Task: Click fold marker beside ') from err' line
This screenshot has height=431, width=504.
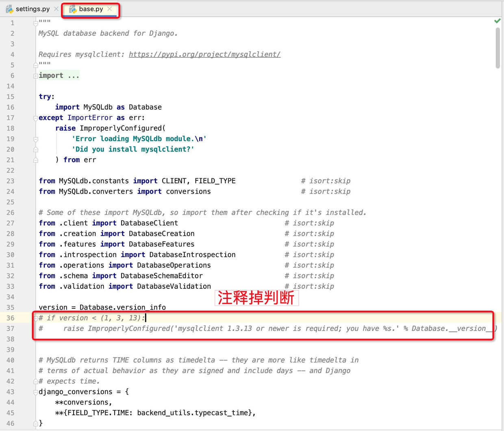Action: (36, 160)
